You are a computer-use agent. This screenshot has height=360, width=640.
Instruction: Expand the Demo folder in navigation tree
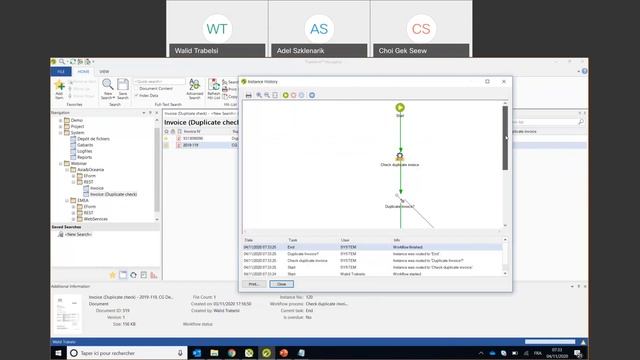pos(60,120)
